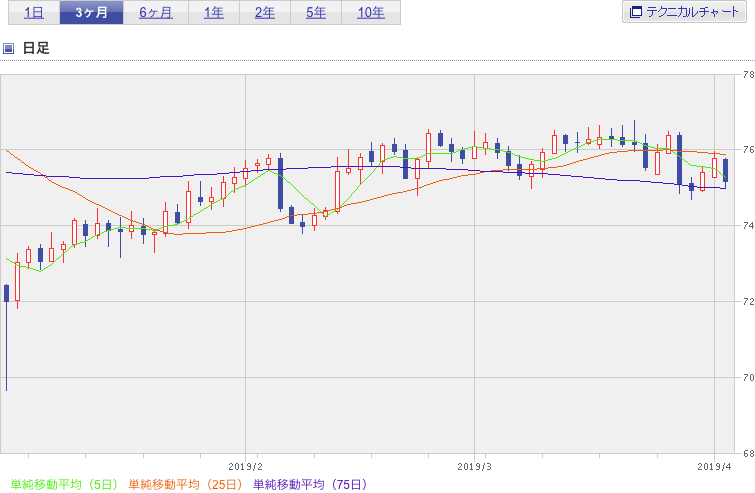Click the 単純移動平均（25日） orange legend label
Screen dimensions: 755x493
point(185,484)
